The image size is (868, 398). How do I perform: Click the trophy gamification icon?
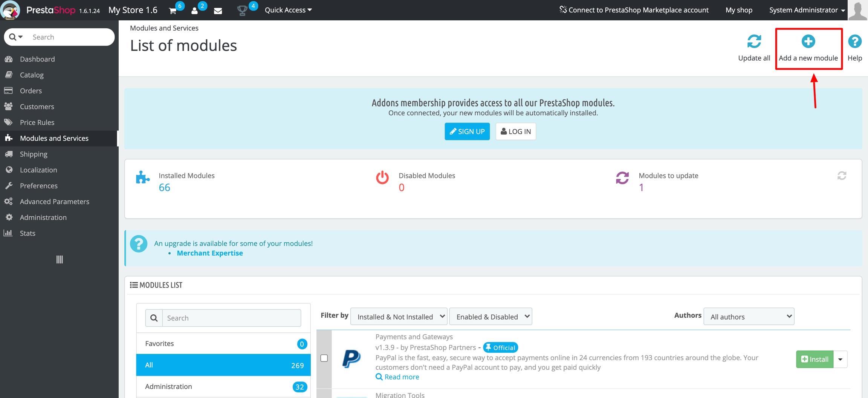(x=242, y=11)
